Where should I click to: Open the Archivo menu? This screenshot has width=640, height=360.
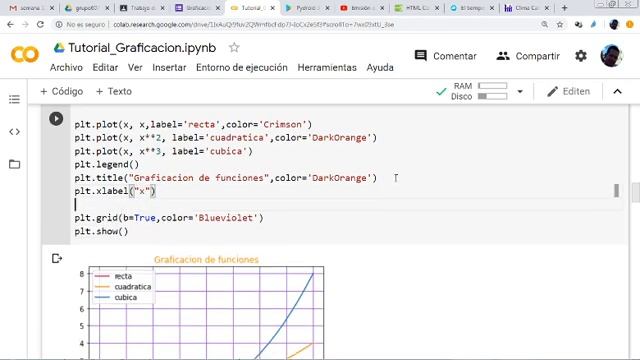coord(66,68)
